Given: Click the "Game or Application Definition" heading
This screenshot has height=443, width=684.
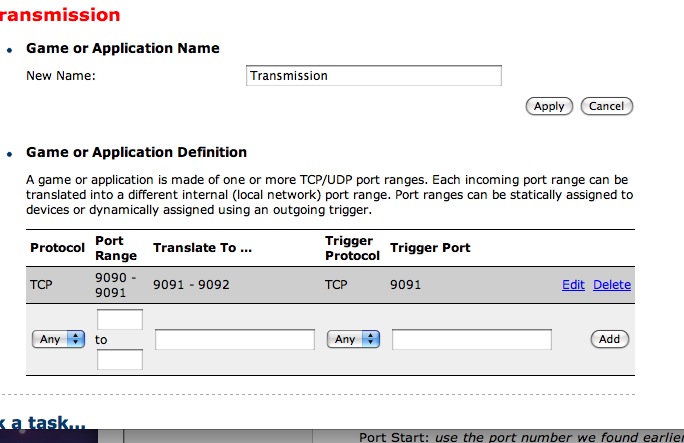Looking at the screenshot, I should (137, 152).
